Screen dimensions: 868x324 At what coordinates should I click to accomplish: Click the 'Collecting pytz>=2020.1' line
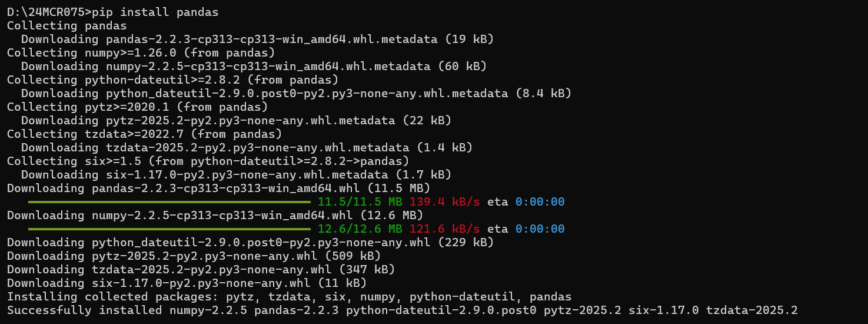click(137, 107)
